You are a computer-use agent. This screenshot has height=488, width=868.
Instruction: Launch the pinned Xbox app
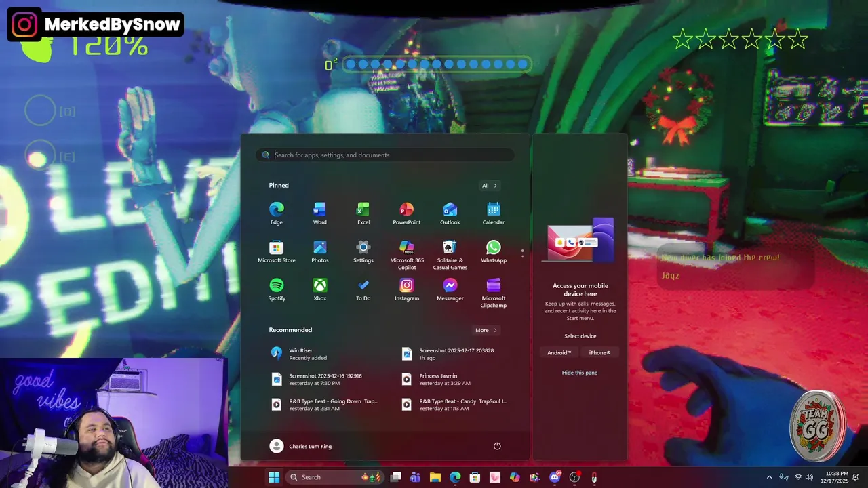320,289
